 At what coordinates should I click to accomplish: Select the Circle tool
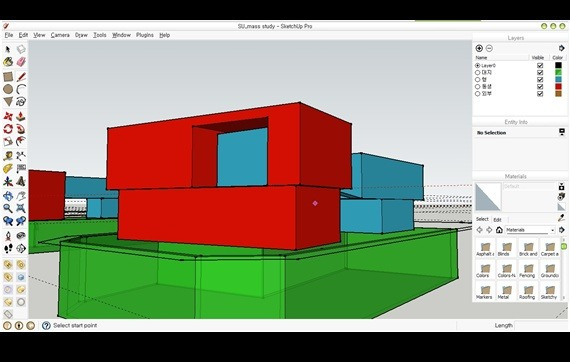click(8, 89)
